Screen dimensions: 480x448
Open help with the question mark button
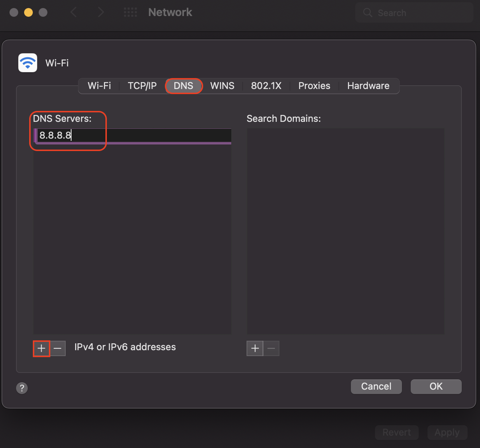point(22,388)
